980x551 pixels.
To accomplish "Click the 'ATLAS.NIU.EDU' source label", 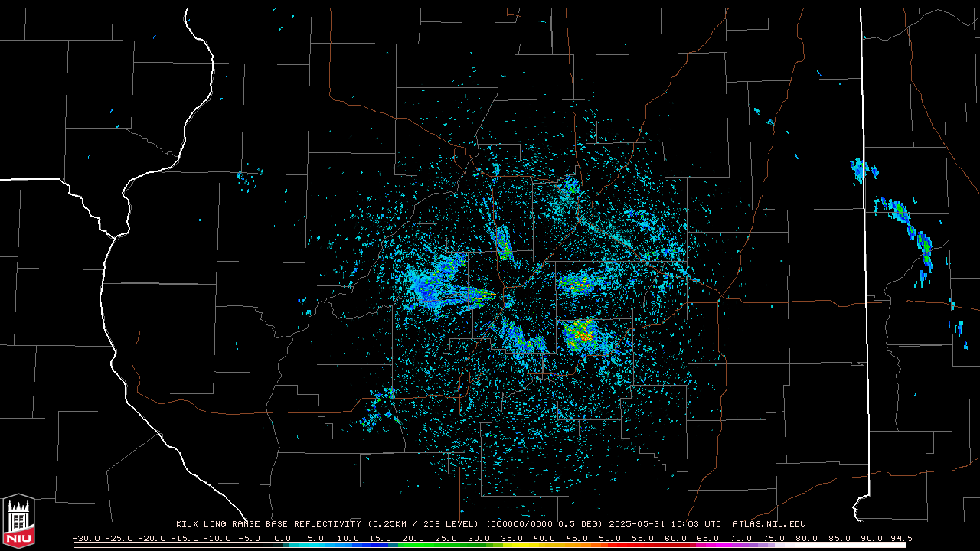I will pos(769,524).
